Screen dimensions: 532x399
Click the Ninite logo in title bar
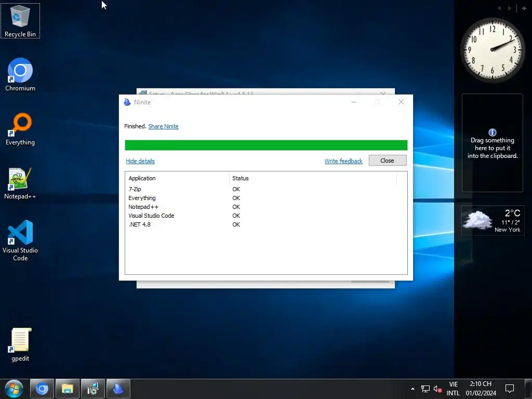tap(127, 102)
